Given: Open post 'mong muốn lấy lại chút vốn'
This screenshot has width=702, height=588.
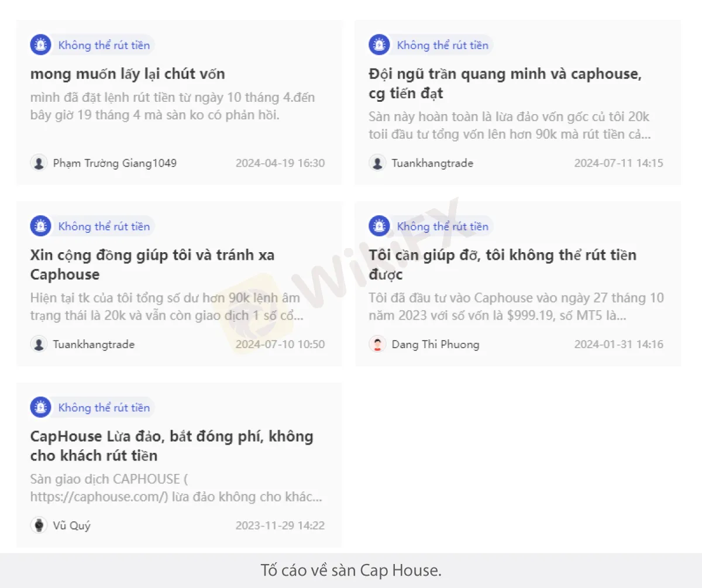Looking at the screenshot, I should (128, 74).
